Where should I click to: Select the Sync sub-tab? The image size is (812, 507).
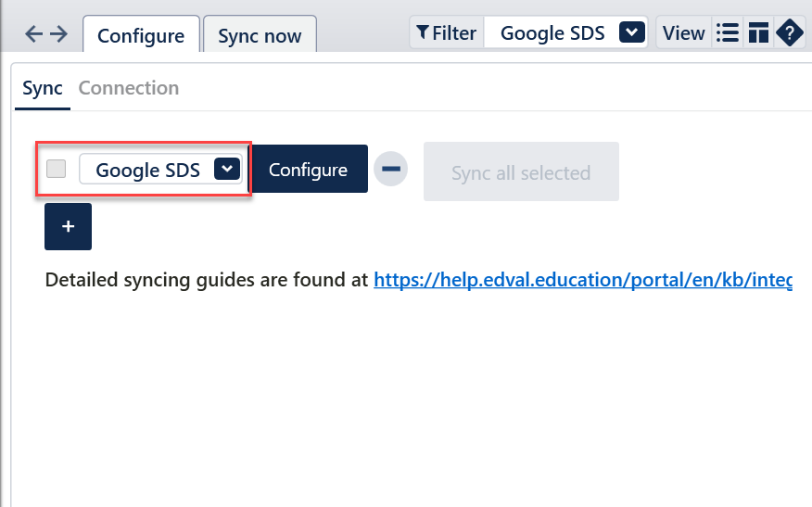pos(43,88)
